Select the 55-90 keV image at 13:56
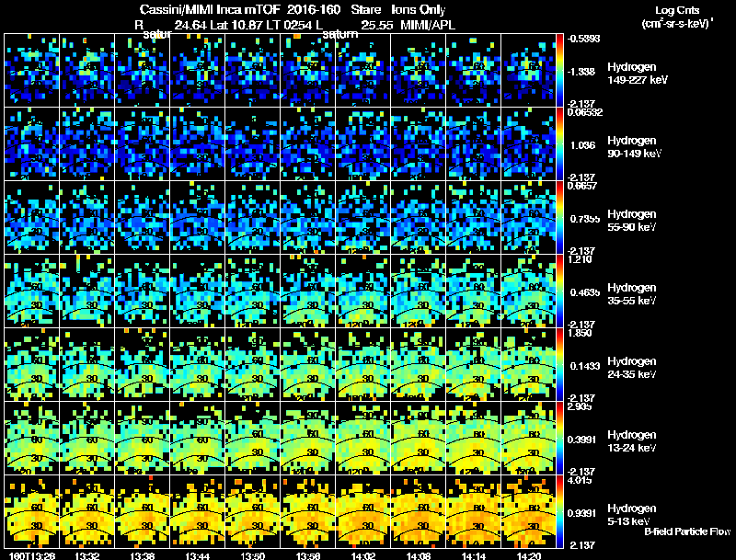 tap(308, 218)
